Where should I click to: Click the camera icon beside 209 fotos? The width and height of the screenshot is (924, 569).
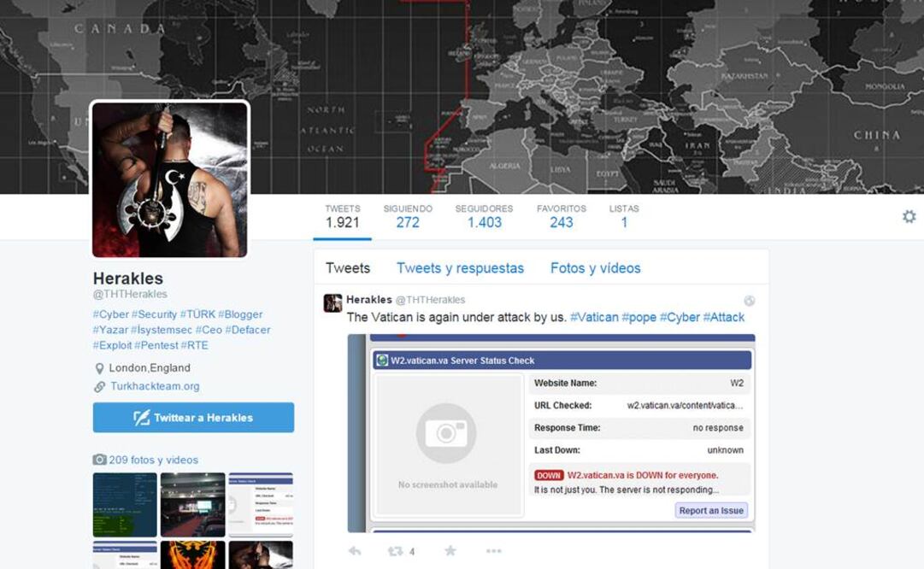pos(99,460)
